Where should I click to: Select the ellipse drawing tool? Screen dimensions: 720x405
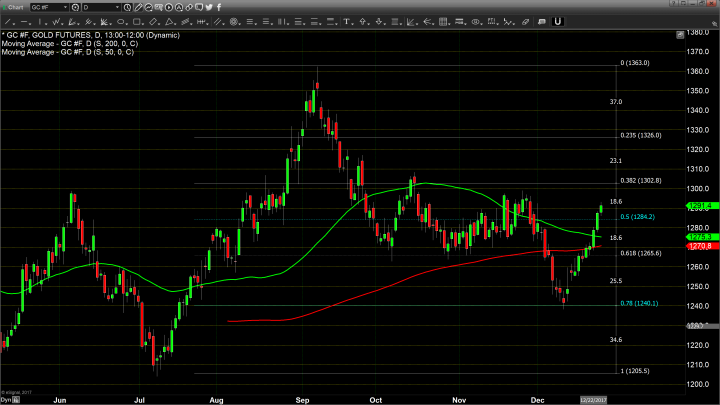coord(120,22)
